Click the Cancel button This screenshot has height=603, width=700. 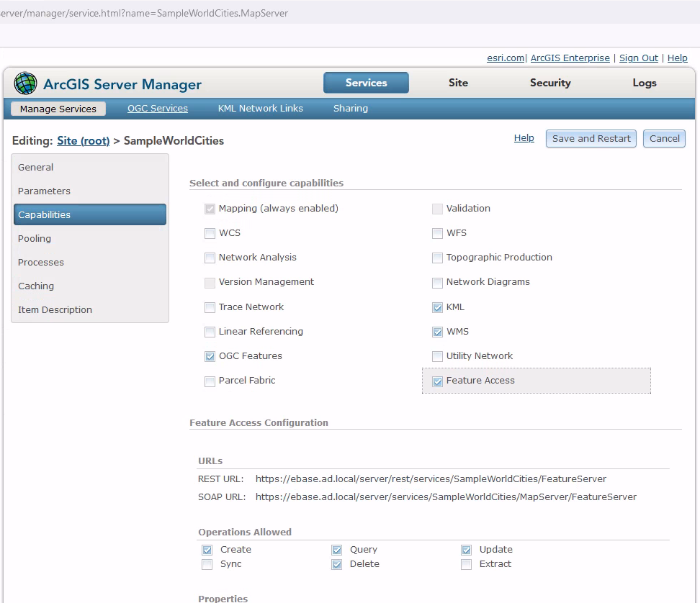[664, 139]
